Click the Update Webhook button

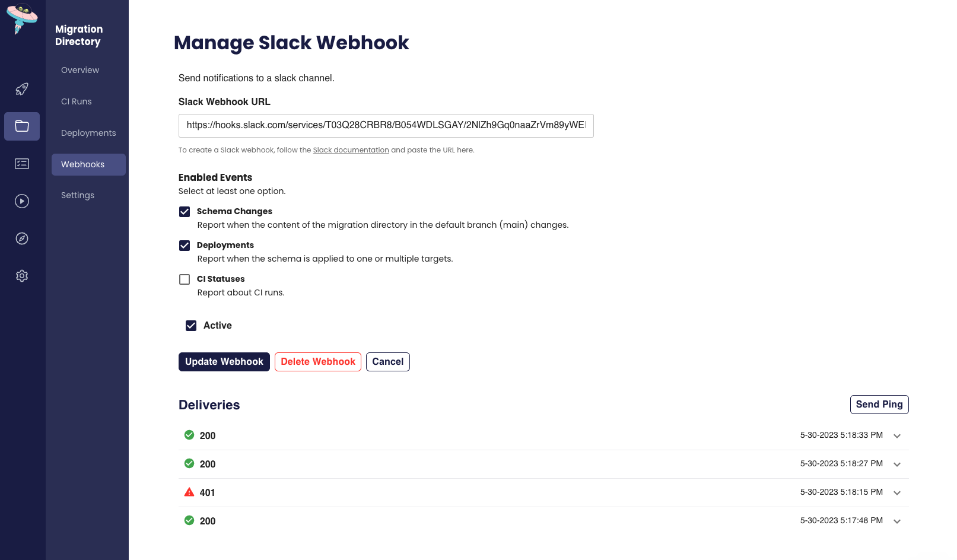coord(224,361)
